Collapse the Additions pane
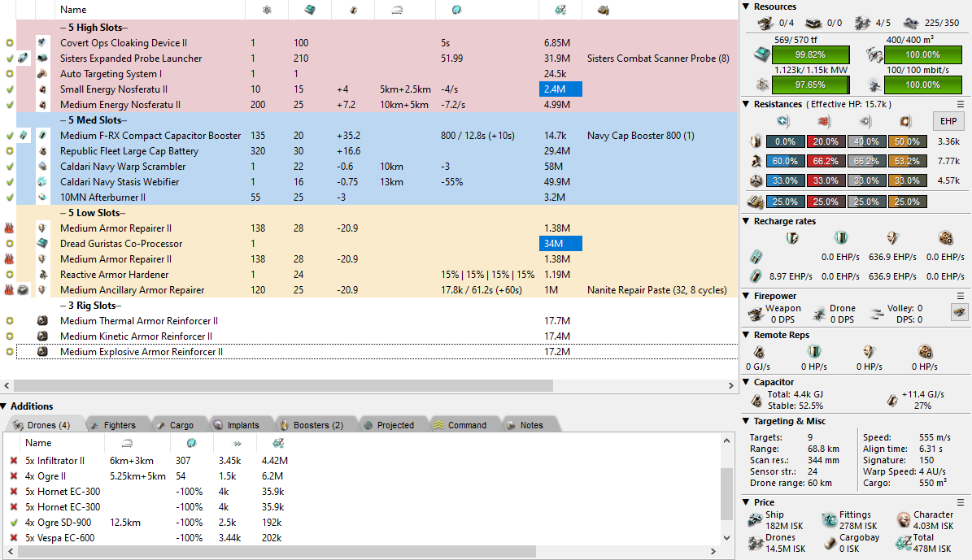The height and width of the screenshot is (560, 972). click(x=5, y=406)
